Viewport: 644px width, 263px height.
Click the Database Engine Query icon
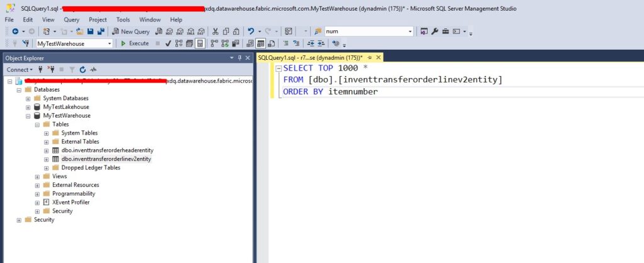pos(158,31)
